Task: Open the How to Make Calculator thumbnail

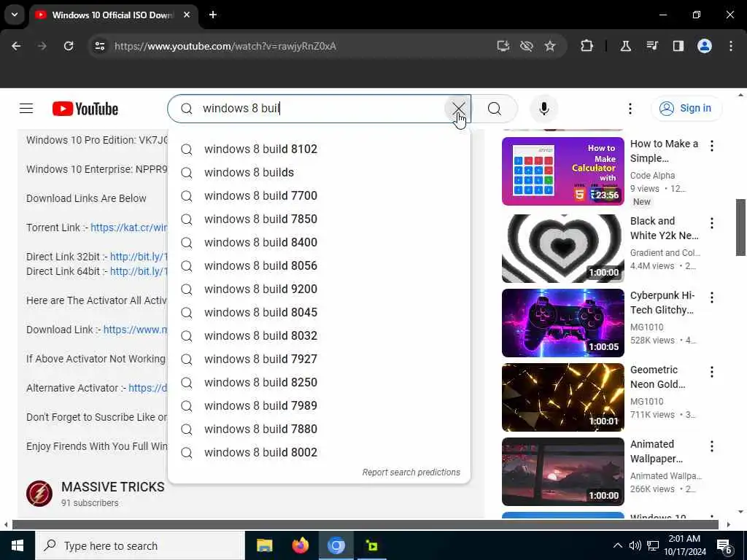Action: point(562,171)
